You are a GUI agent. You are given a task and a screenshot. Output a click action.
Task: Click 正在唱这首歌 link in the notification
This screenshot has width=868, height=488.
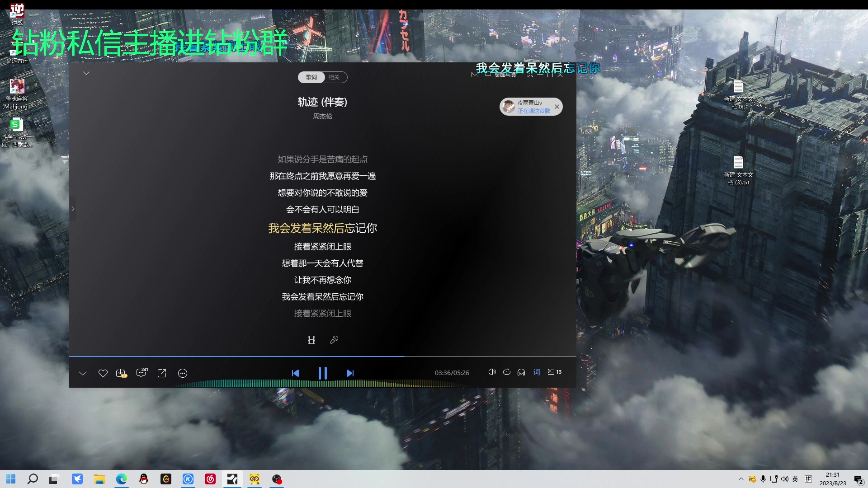pos(533,111)
